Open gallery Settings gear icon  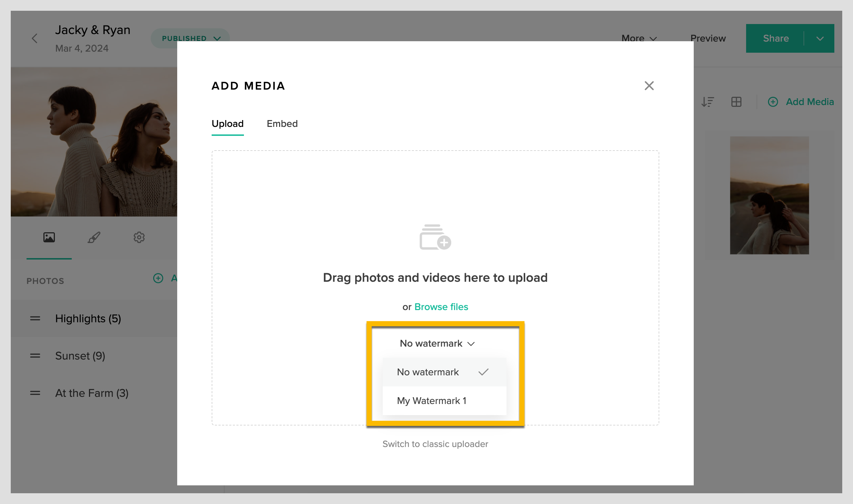(139, 237)
